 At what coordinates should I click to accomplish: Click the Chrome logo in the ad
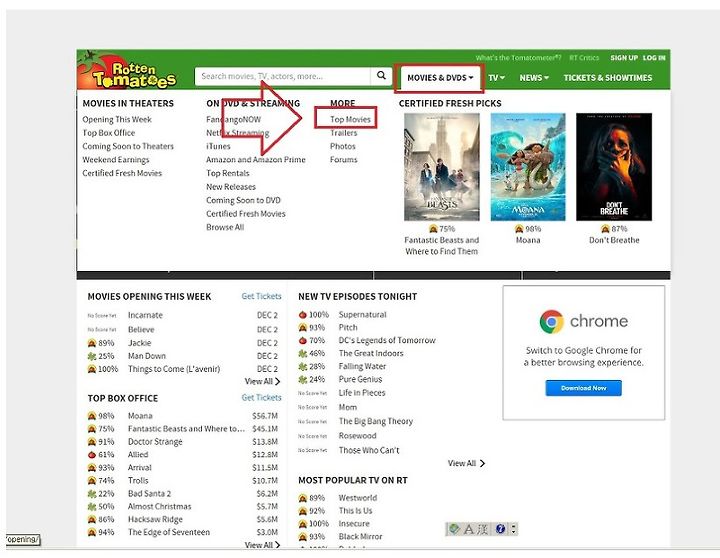[551, 321]
